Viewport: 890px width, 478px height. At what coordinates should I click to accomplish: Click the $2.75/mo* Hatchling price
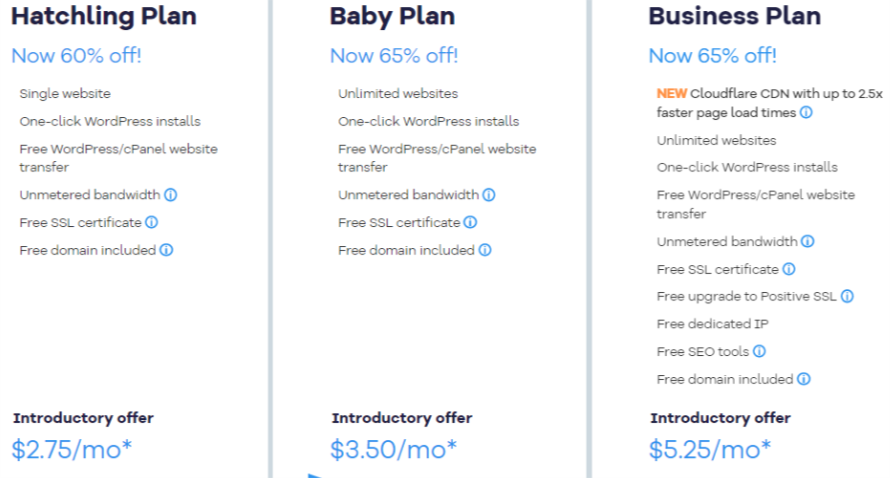tap(72, 449)
